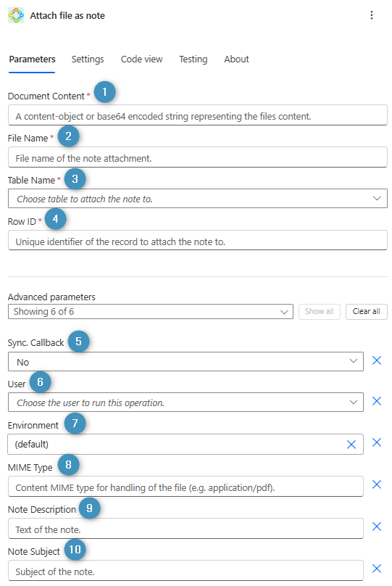Focus the Note Description input field
The width and height of the screenshot is (392, 586).
(x=185, y=529)
